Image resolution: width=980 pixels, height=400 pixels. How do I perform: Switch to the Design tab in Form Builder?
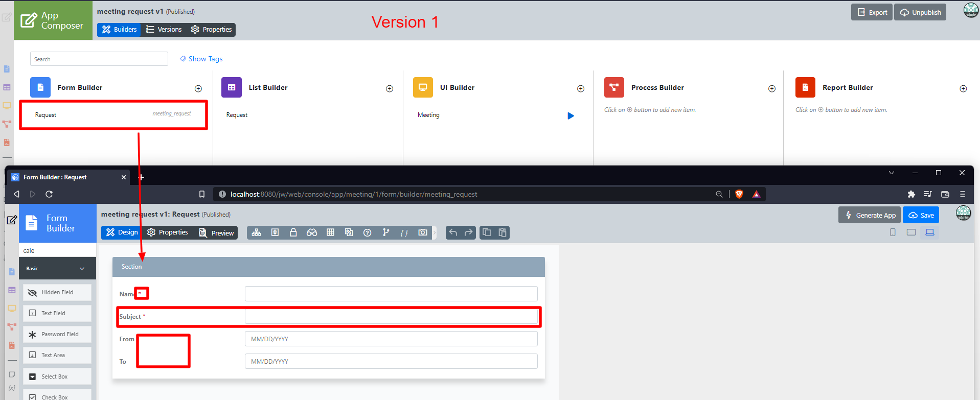[122, 232]
